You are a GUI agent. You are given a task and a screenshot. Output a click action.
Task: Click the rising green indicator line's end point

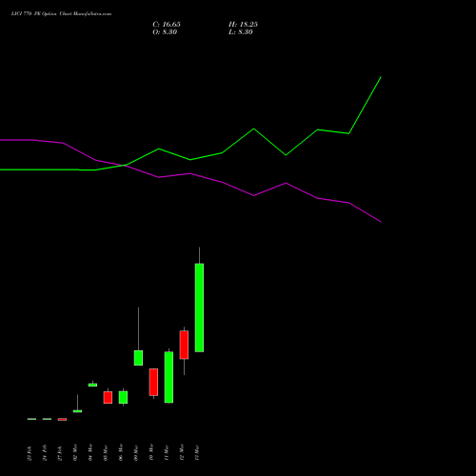(x=381, y=77)
